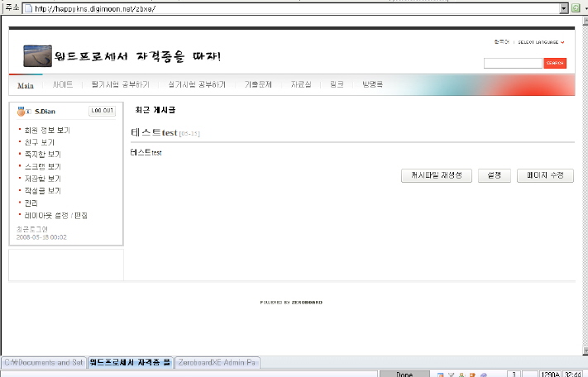Focus the site search input field
588x377 pixels.
pos(513,63)
